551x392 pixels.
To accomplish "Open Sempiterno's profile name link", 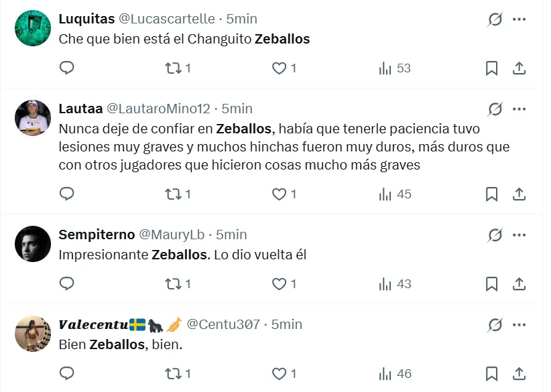I will 96,235.
